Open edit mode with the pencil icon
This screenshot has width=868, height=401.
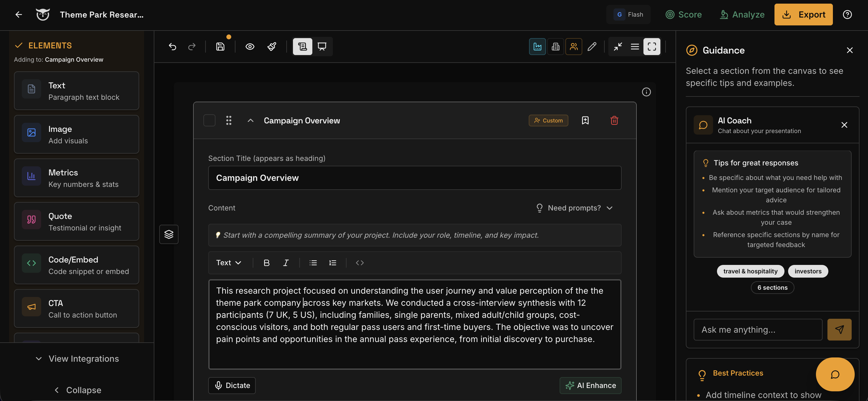pos(592,47)
